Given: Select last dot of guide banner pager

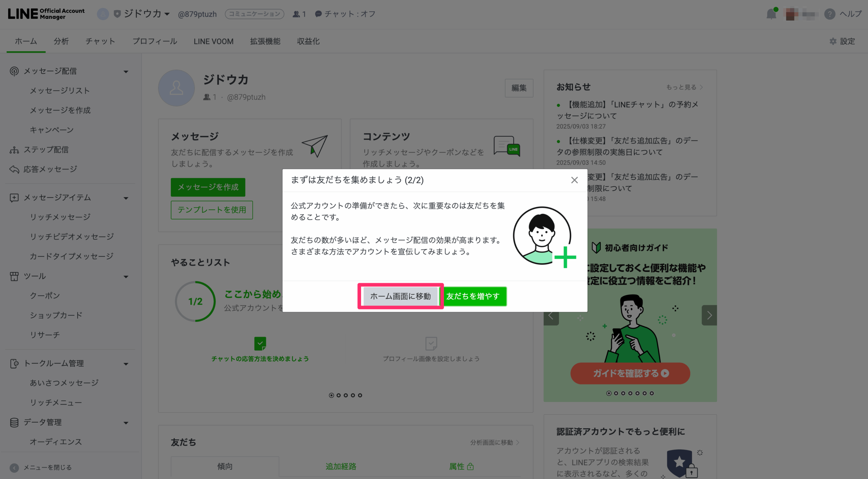Looking at the screenshot, I should (x=651, y=393).
